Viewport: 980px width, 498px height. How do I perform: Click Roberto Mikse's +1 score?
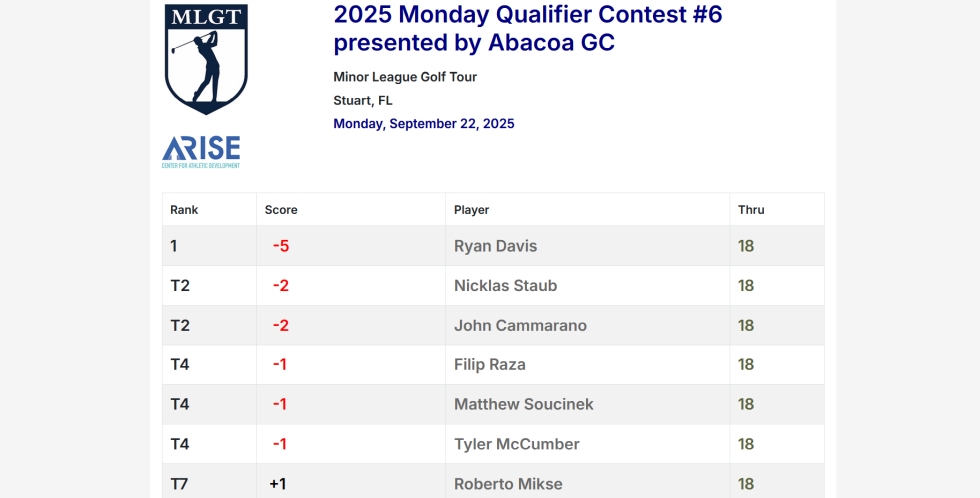[x=278, y=484]
